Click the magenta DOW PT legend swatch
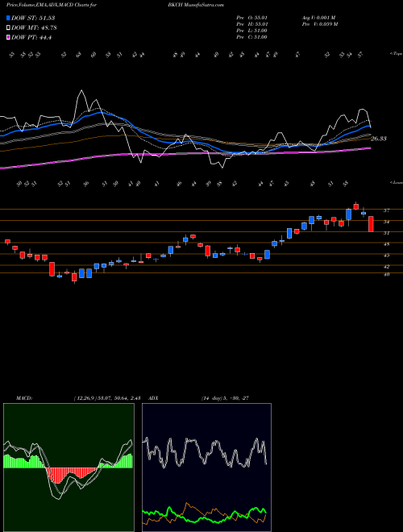The width and height of the screenshot is (403, 532). tap(8, 37)
